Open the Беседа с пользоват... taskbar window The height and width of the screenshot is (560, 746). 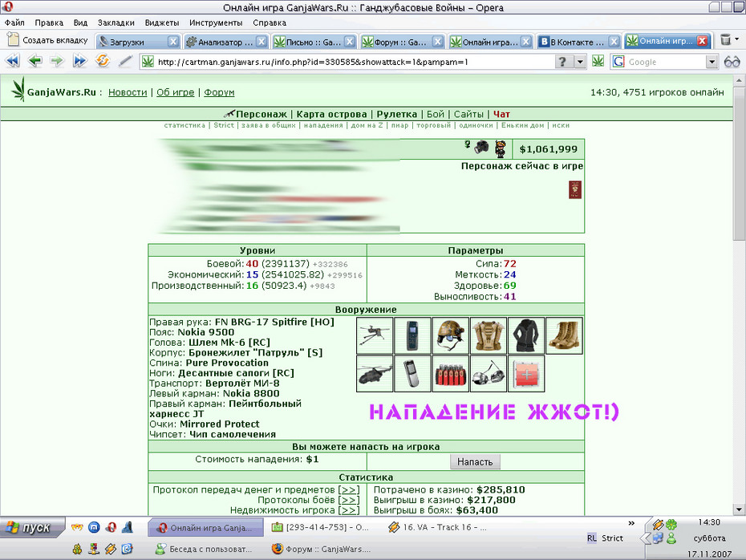(205, 549)
